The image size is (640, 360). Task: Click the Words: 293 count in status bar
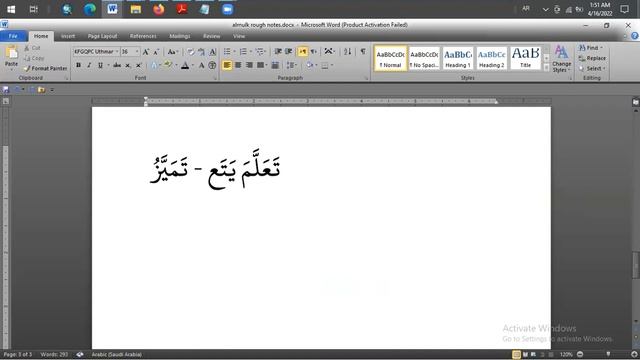click(54, 354)
